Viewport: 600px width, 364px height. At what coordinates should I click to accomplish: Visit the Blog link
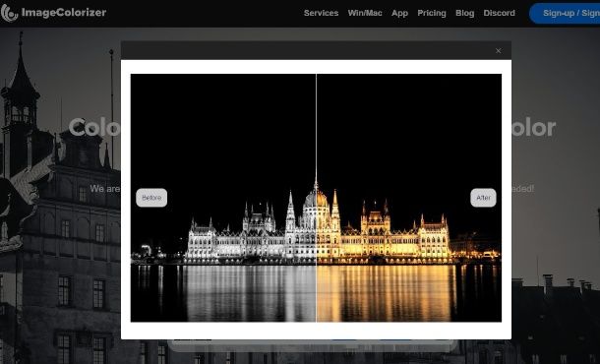[x=464, y=13]
